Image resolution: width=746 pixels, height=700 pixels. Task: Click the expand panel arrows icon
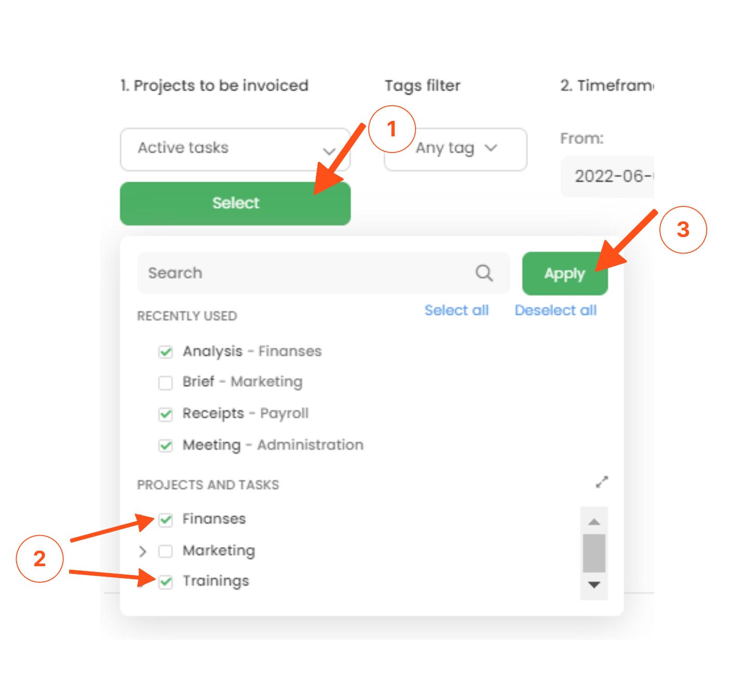tap(601, 482)
